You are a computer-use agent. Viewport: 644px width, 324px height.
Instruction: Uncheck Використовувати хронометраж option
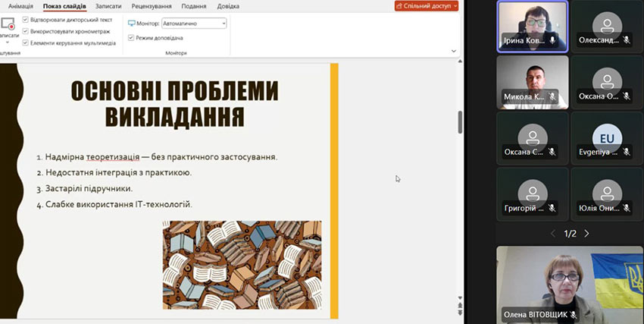click(x=25, y=31)
